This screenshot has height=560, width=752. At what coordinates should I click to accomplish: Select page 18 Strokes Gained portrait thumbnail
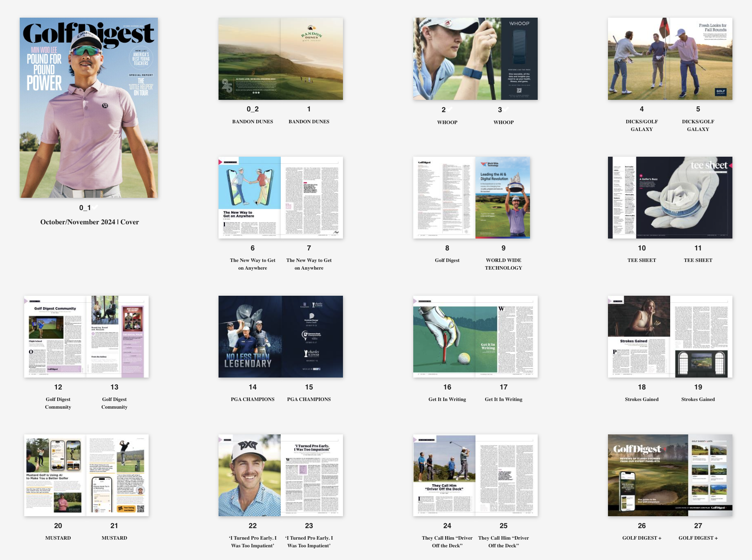click(639, 336)
